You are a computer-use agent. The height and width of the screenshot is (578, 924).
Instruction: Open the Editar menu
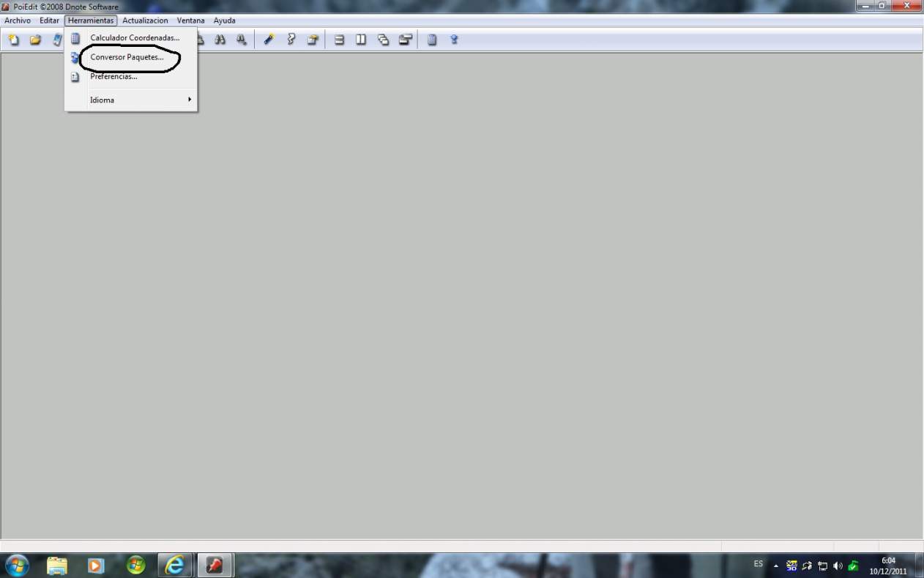(x=49, y=21)
